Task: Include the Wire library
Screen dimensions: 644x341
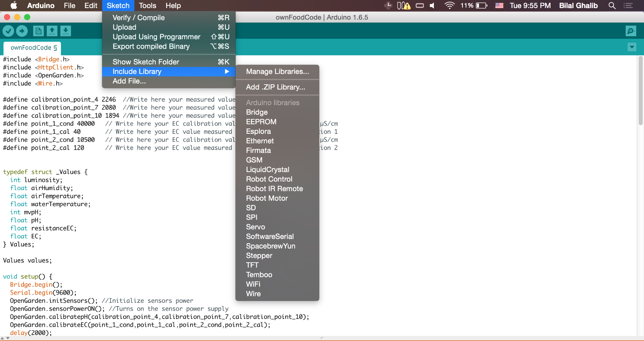Action: pos(277,294)
